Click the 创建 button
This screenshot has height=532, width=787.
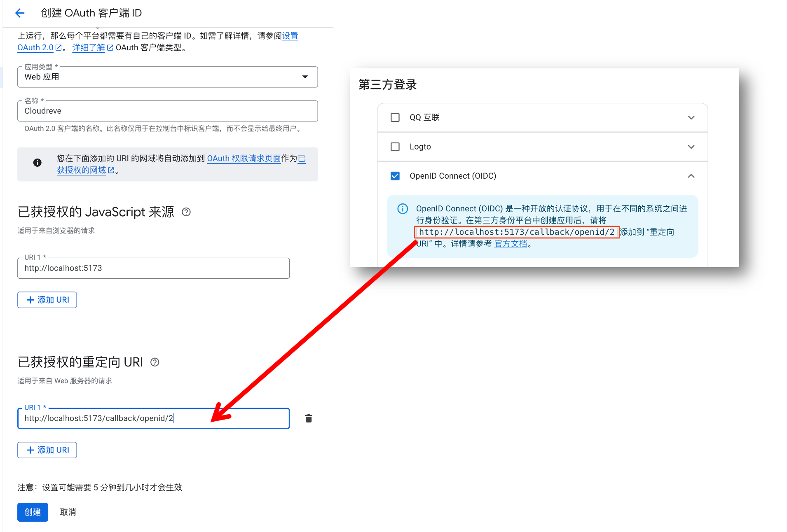(x=33, y=512)
